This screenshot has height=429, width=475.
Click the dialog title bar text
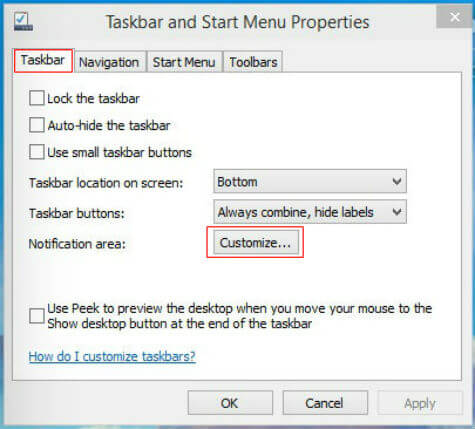pyautogui.click(x=238, y=22)
